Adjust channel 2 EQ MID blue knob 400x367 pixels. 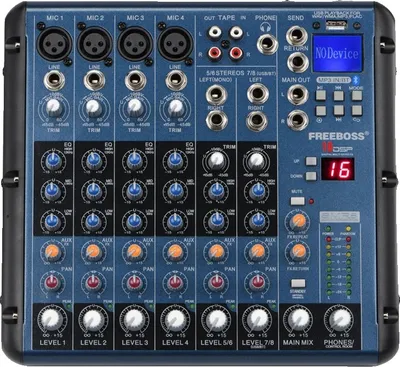coord(93,190)
